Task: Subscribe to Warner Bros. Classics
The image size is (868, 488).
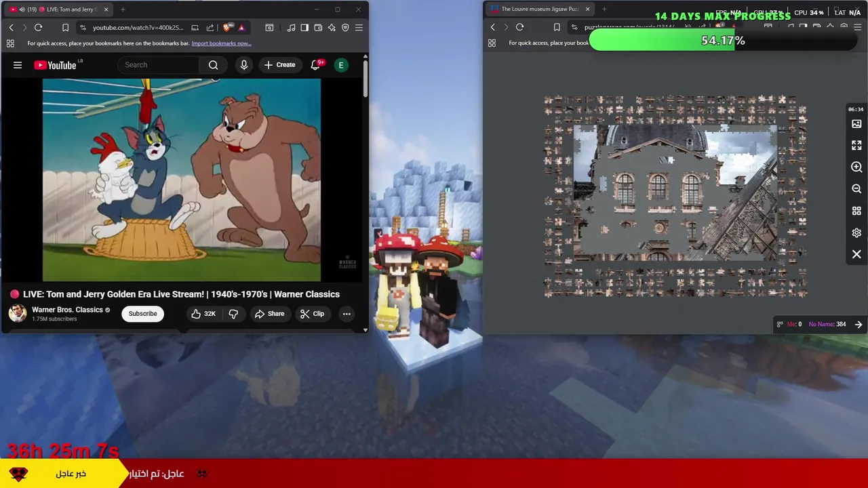Action: pos(142,314)
